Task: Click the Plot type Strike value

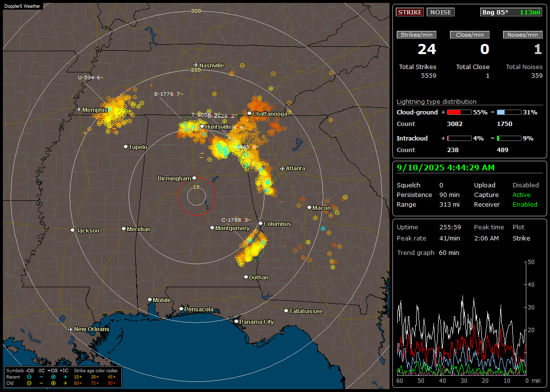Action: pyautogui.click(x=521, y=238)
